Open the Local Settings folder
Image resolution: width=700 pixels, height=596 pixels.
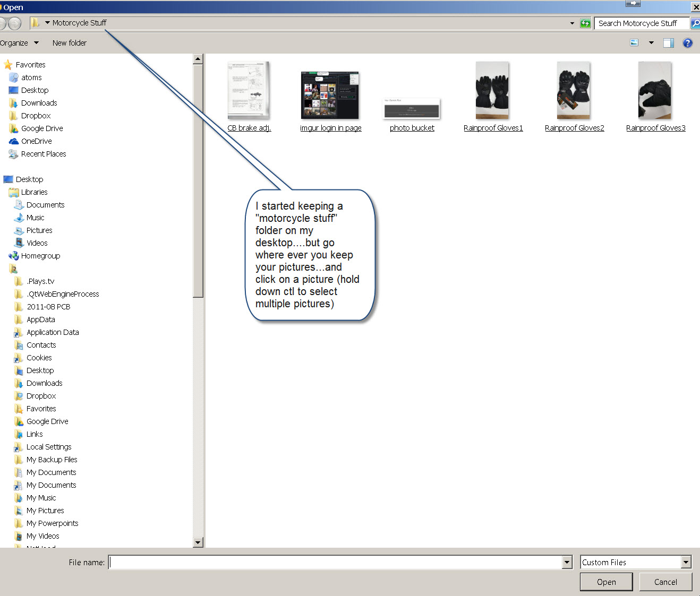(x=48, y=447)
